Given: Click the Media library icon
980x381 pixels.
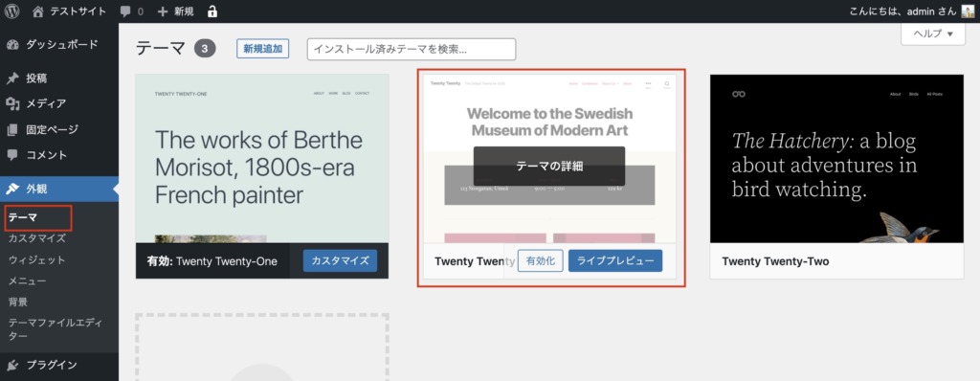Looking at the screenshot, I should [12, 103].
